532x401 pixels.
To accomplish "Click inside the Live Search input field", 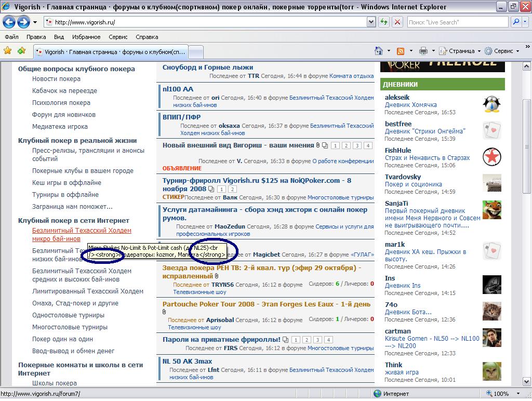I will [456, 22].
